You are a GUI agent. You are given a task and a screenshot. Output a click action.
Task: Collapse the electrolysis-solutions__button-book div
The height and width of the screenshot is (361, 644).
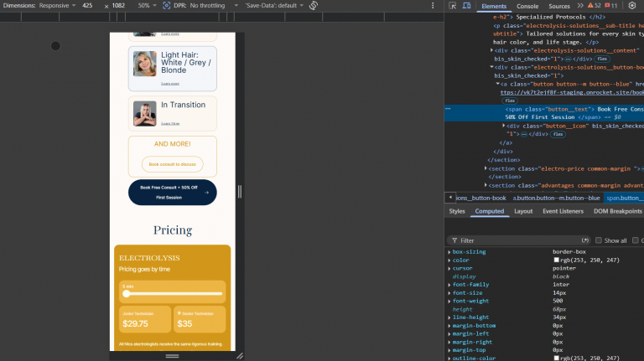491,67
